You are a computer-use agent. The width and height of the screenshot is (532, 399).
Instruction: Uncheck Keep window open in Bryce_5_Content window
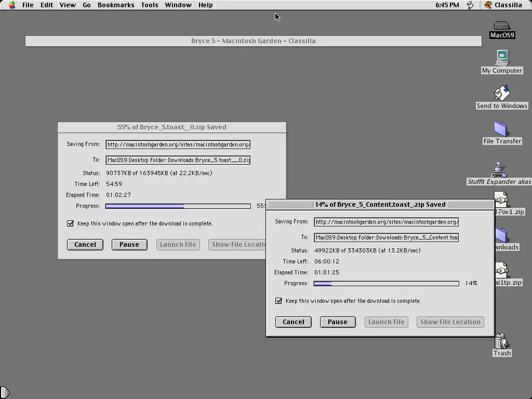tap(278, 301)
